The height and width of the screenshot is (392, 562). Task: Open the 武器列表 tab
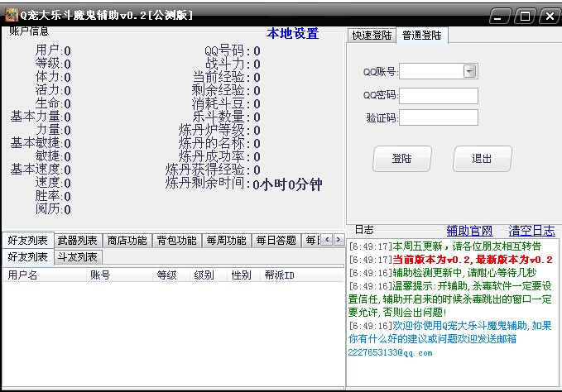point(78,241)
